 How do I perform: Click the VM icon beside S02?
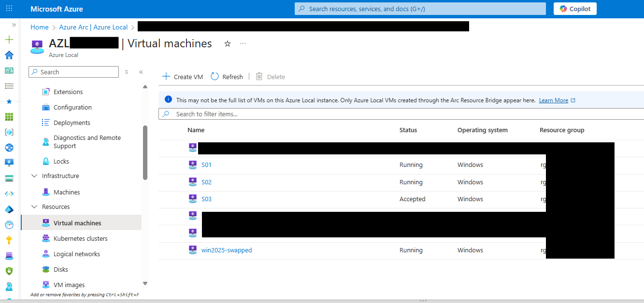click(x=193, y=182)
